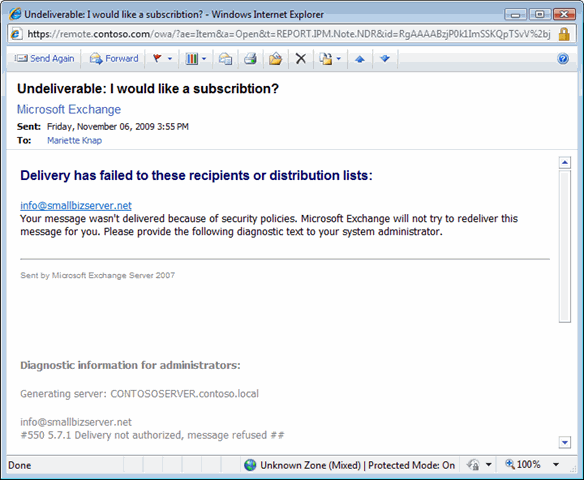The height and width of the screenshot is (480, 584).
Task: Move message to folder icon
Action: (275, 59)
